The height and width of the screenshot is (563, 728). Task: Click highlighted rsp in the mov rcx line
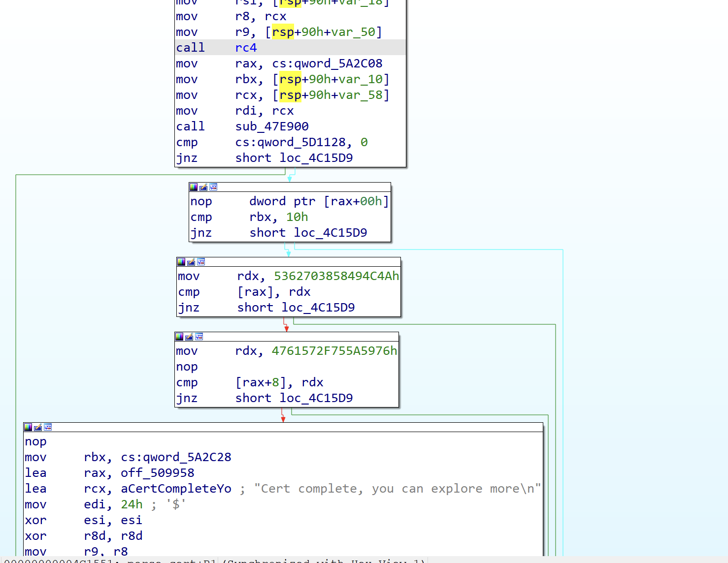tap(290, 95)
